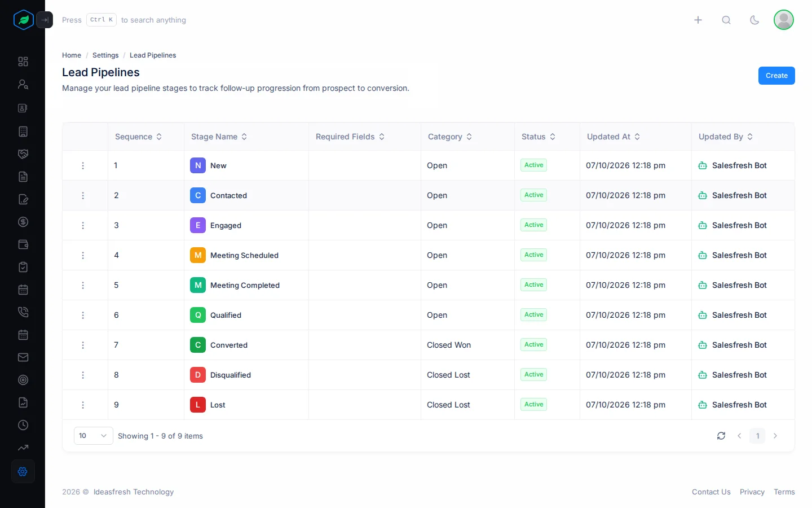
Task: Go to Settings breadcrumb link
Action: pos(105,55)
